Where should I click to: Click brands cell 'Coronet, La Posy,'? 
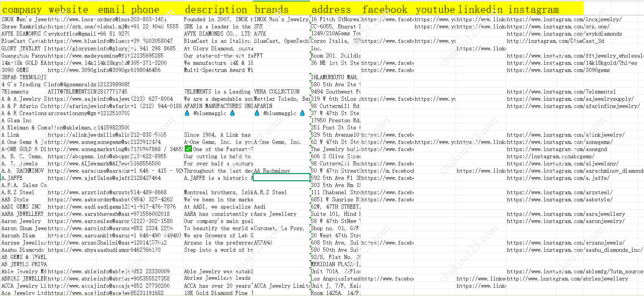(282, 228)
